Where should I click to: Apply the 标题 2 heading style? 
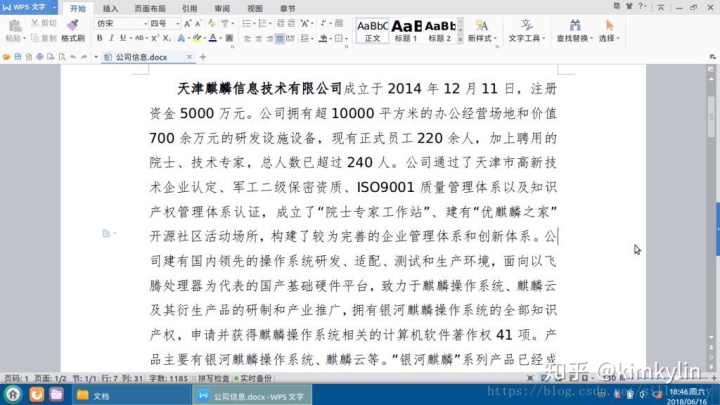click(x=439, y=31)
